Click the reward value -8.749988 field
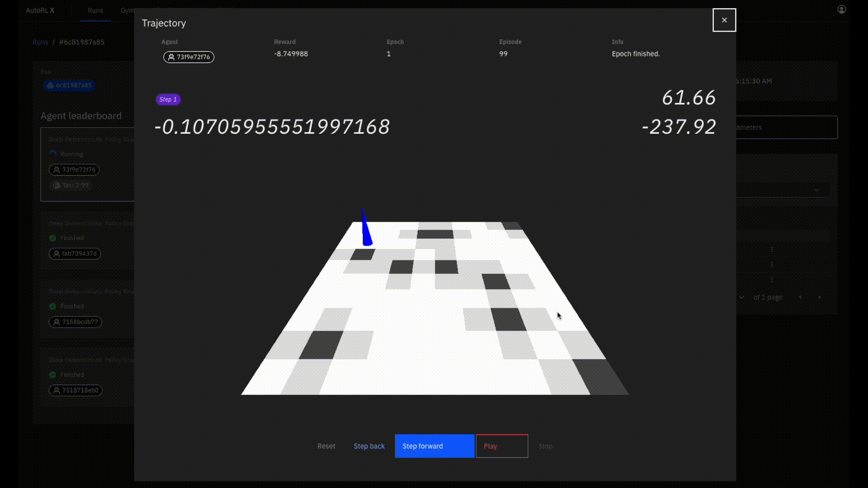 pyautogui.click(x=290, y=54)
